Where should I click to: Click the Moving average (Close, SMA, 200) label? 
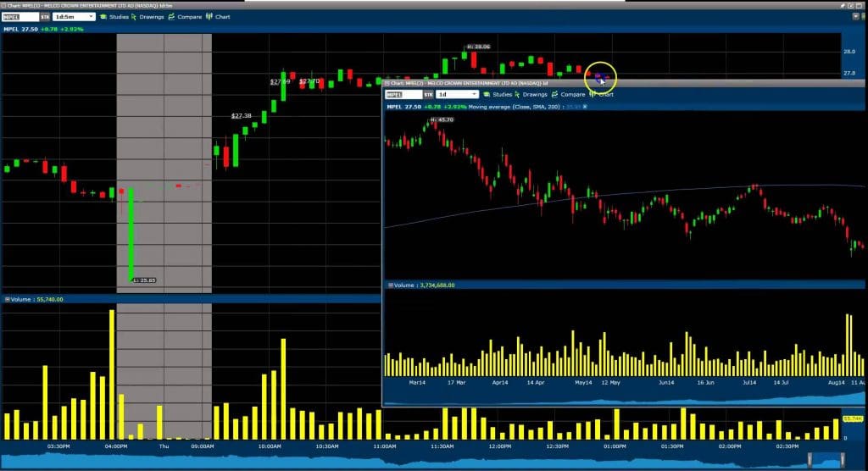(x=515, y=107)
